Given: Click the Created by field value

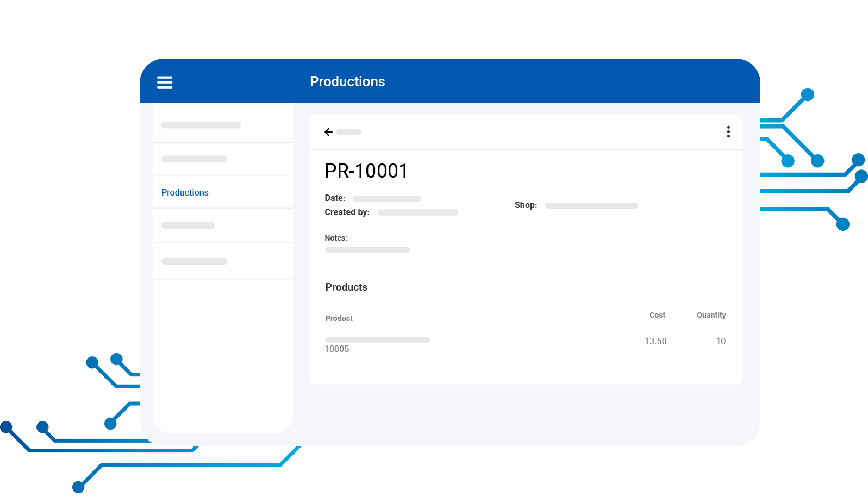Looking at the screenshot, I should click(x=417, y=212).
